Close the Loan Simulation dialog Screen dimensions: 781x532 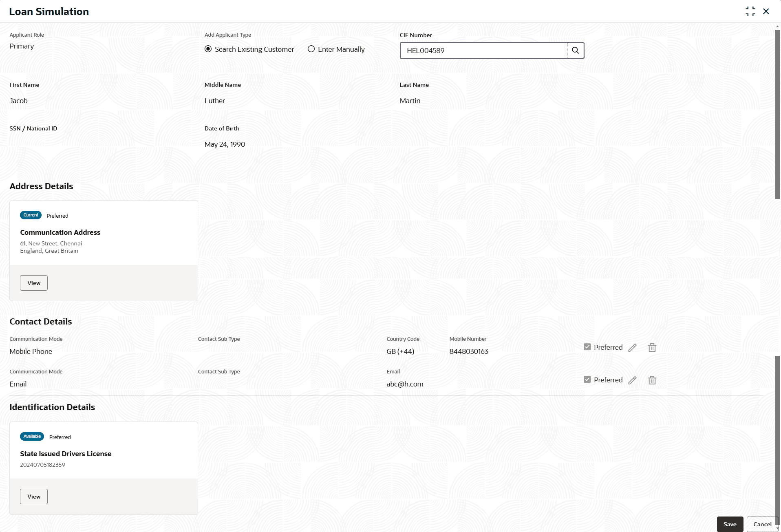(x=766, y=11)
